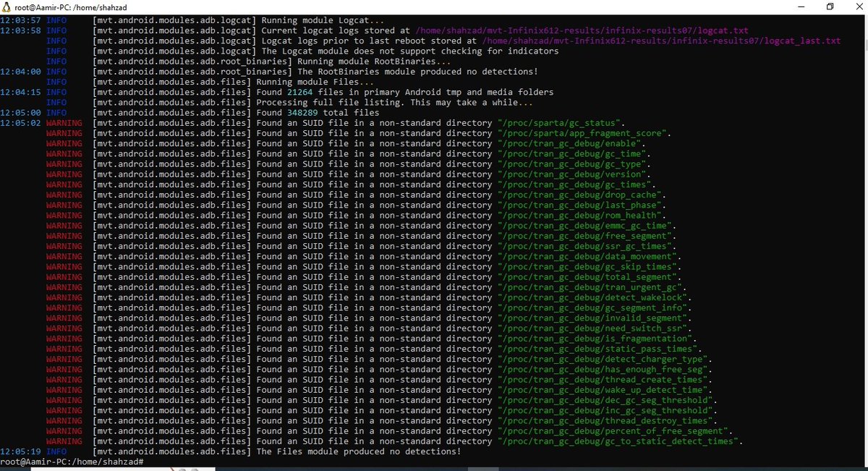Click the logcat.txt results file path
This screenshot has width=868, height=471.
click(582, 30)
